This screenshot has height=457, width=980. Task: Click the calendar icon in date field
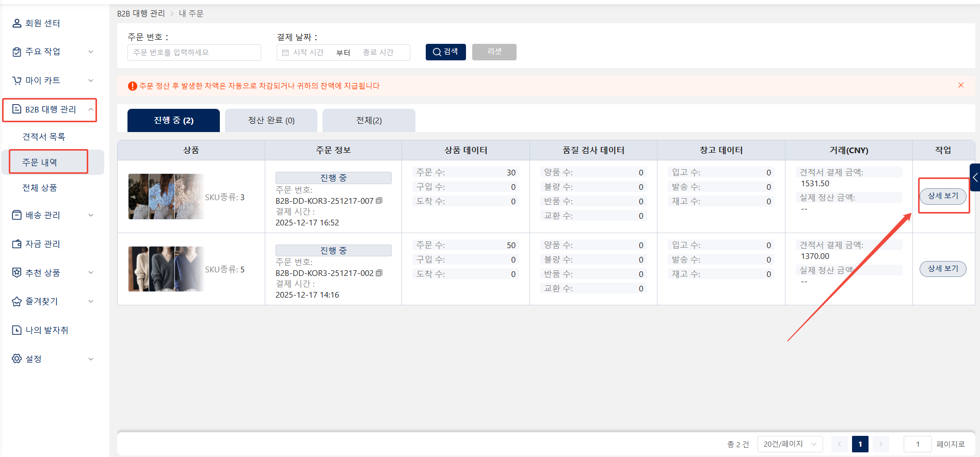coord(285,53)
